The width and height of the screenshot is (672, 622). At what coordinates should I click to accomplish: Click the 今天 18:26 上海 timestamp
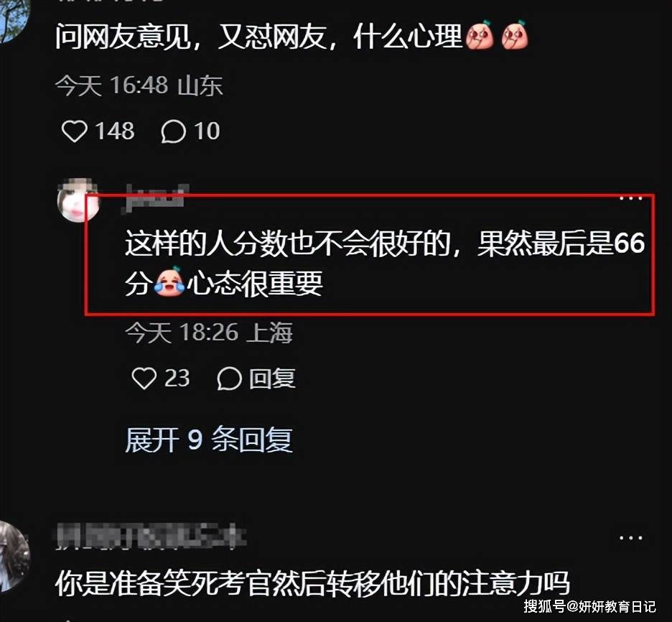click(209, 333)
